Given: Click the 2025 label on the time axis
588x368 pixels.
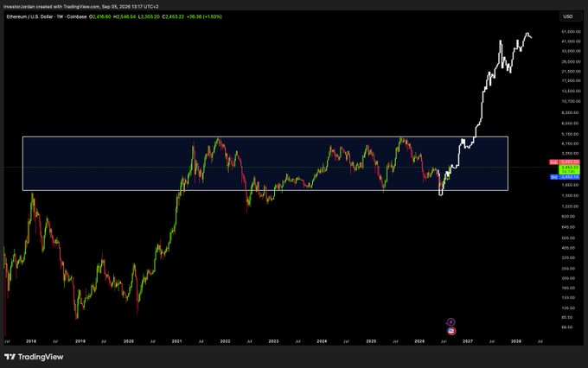Looking at the screenshot, I should coord(371,341).
